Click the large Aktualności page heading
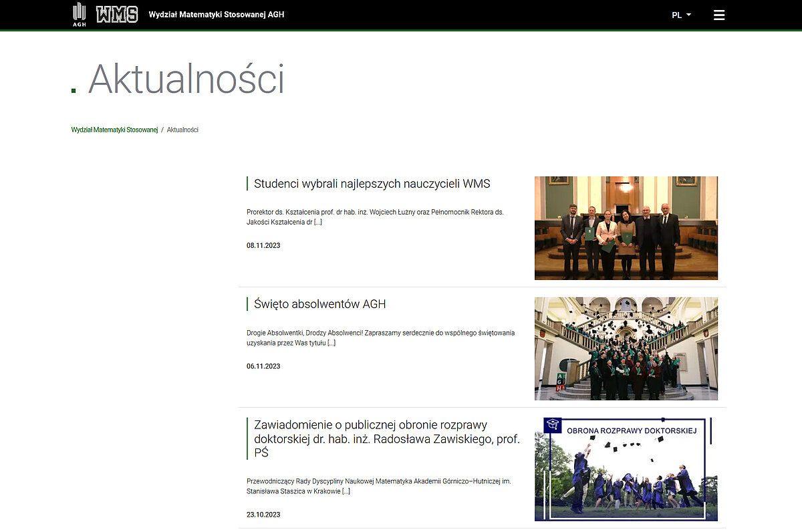 pyautogui.click(x=186, y=79)
